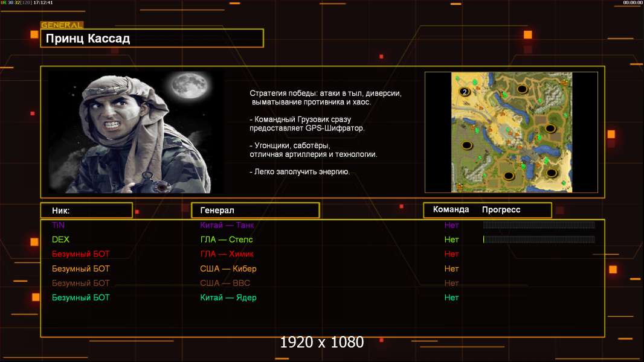The width and height of the screenshot is (644, 362).
Task: Click the Команда column header
Action: pos(451,210)
